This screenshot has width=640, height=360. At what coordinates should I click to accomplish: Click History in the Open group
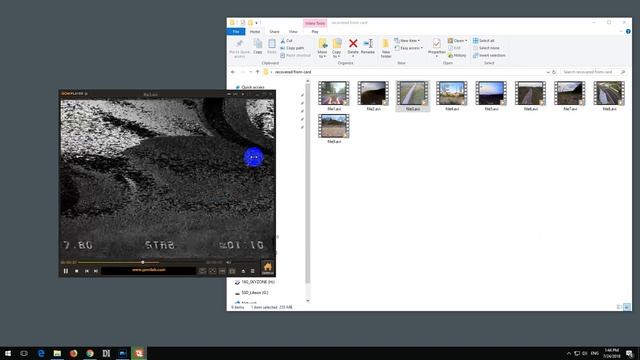(457, 56)
